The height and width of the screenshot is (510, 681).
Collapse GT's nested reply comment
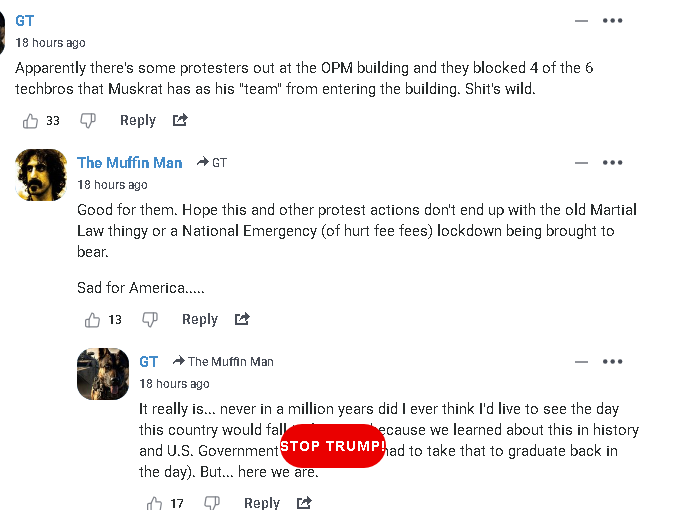(x=581, y=362)
